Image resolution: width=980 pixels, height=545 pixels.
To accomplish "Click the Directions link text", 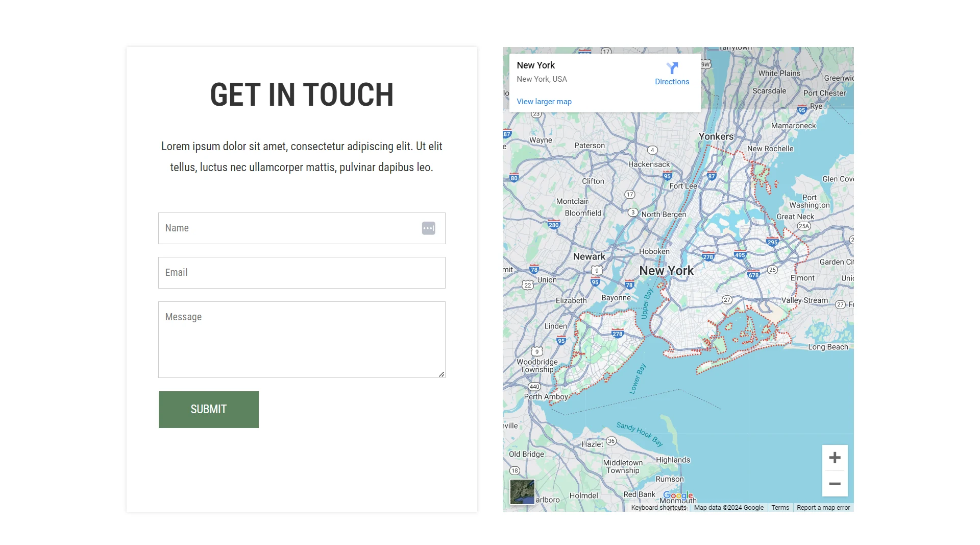I will [672, 82].
